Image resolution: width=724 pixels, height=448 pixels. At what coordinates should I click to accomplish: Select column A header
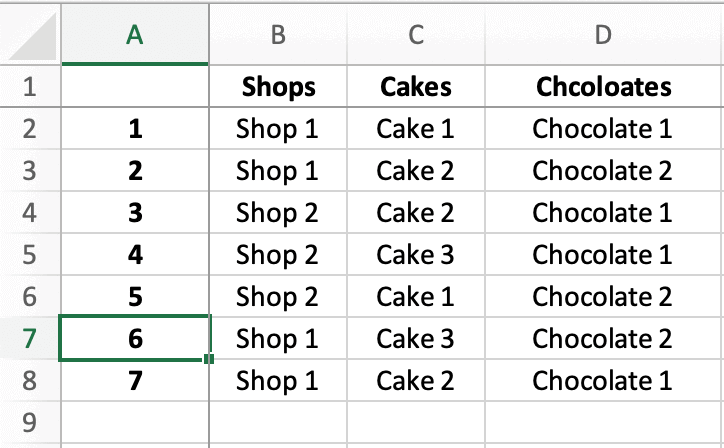(135, 36)
